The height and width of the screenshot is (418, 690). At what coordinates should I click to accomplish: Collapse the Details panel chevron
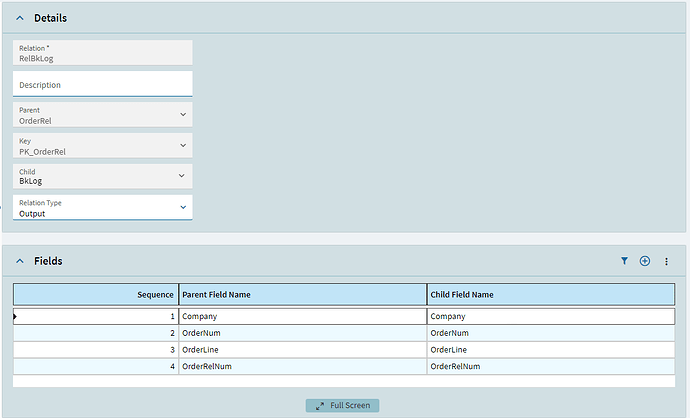[20, 18]
